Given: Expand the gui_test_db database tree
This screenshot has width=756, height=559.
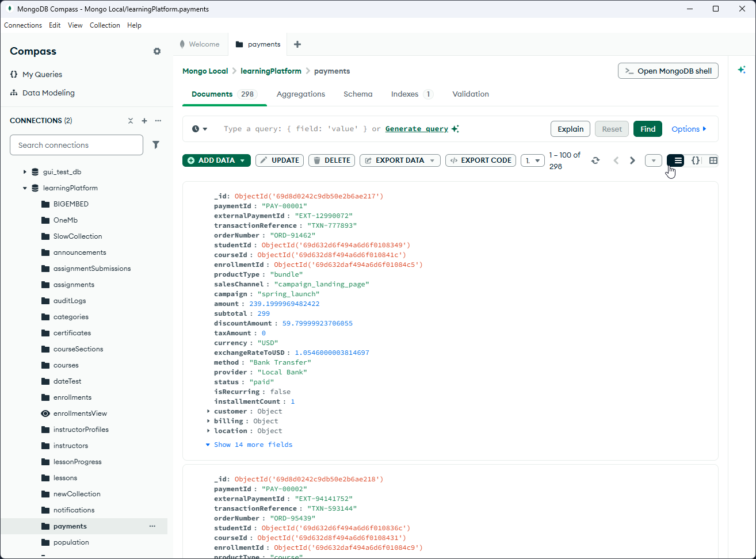Looking at the screenshot, I should point(25,172).
